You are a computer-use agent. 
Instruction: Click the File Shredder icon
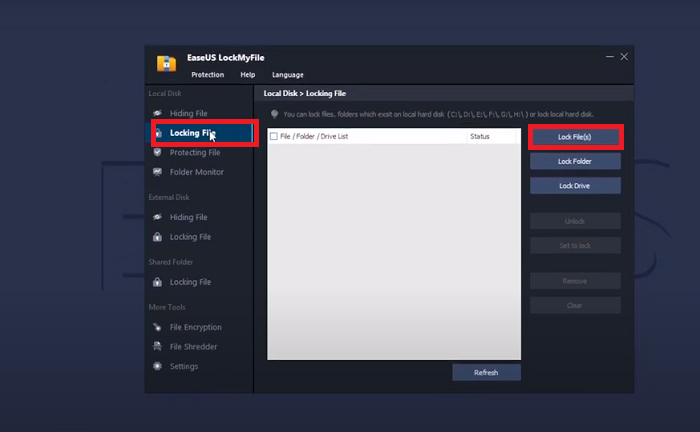point(157,346)
